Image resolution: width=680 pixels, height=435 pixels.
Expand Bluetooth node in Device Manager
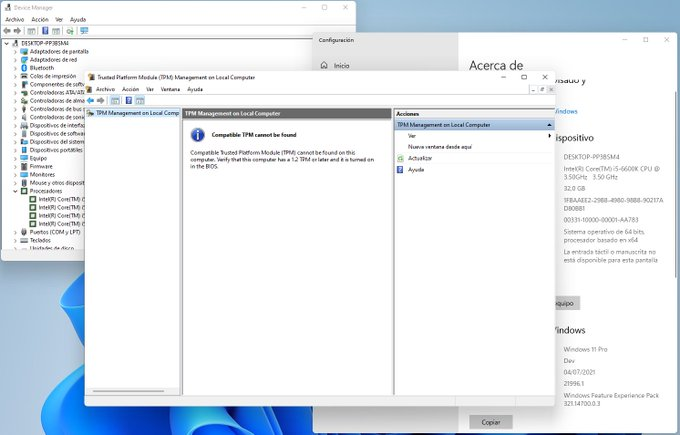(x=16, y=68)
